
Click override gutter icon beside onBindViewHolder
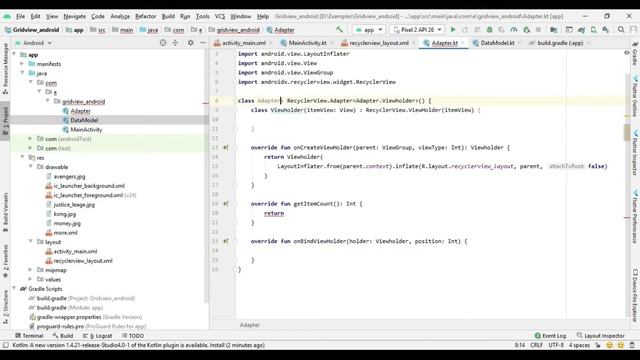[226, 241]
